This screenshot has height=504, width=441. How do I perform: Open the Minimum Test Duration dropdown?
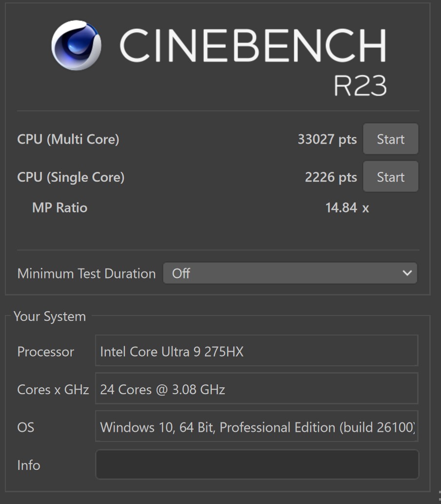(290, 273)
